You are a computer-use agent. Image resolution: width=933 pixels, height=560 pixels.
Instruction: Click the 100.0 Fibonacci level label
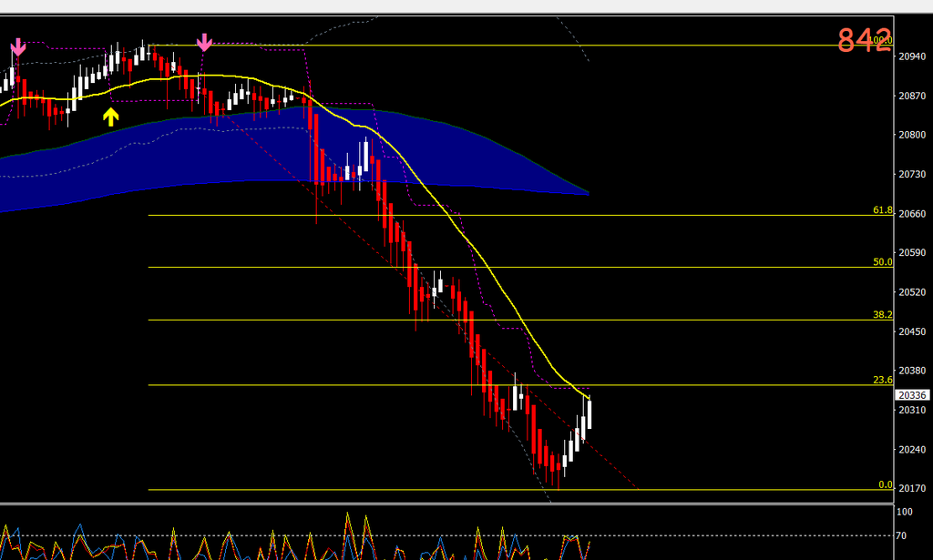pos(880,40)
